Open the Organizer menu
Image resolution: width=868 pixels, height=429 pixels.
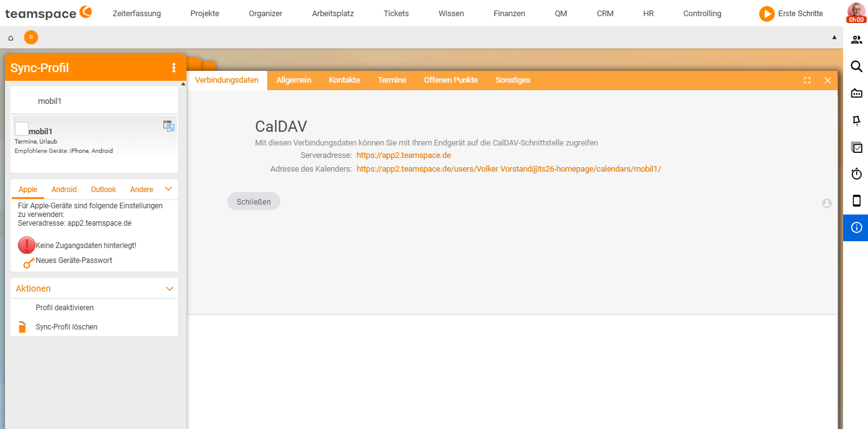(265, 13)
